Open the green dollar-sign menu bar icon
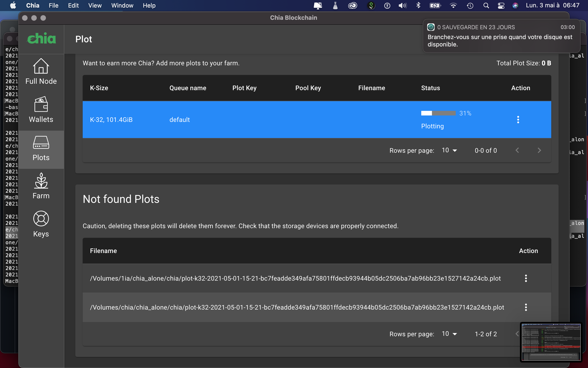The height and width of the screenshot is (368, 588). 371,5
